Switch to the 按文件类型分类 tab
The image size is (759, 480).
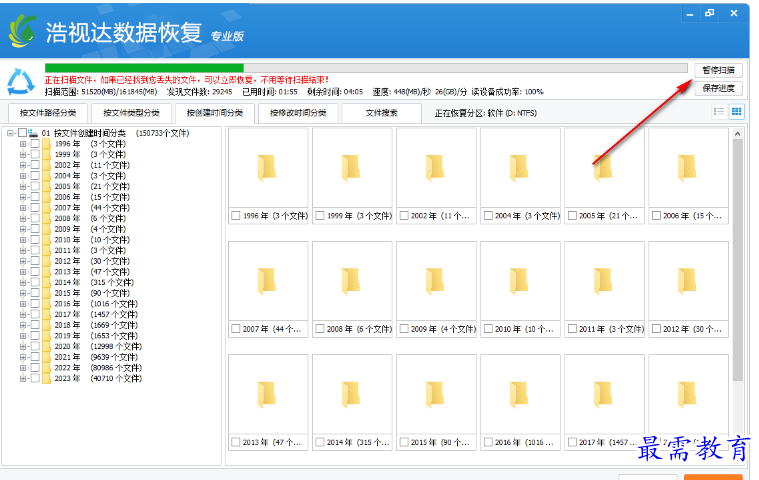131,113
